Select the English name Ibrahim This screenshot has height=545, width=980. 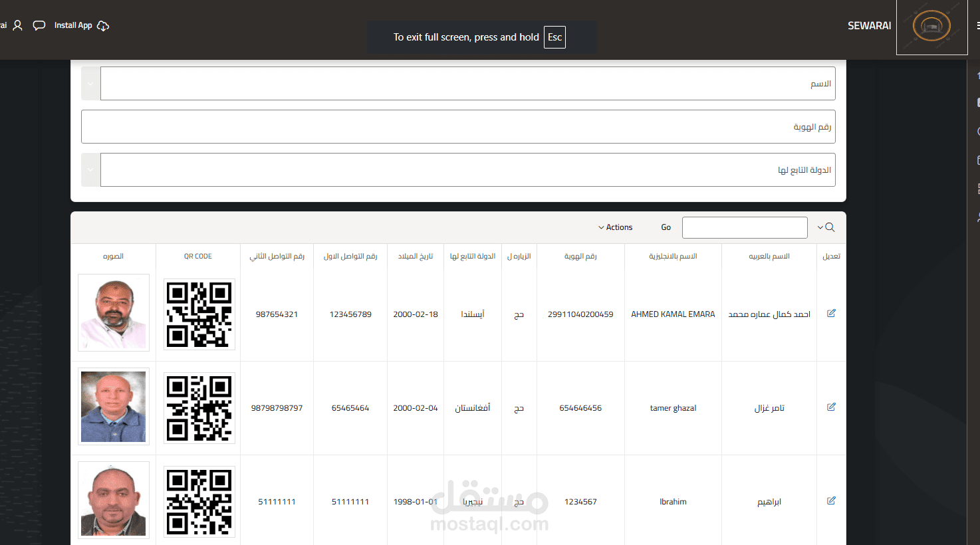pos(673,502)
